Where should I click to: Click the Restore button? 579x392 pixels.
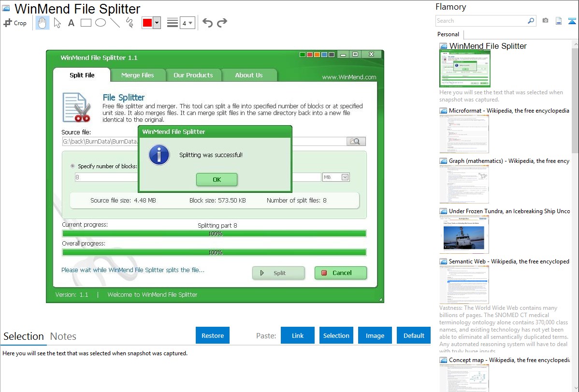click(213, 335)
